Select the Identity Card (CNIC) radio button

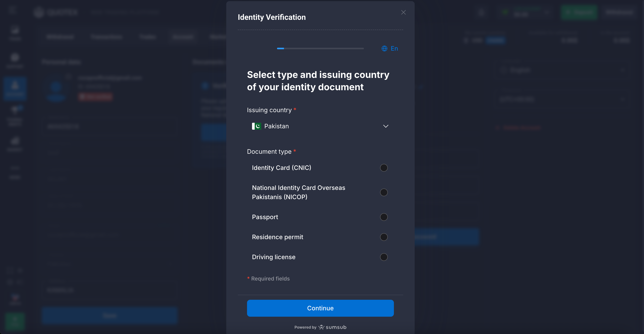tap(384, 168)
